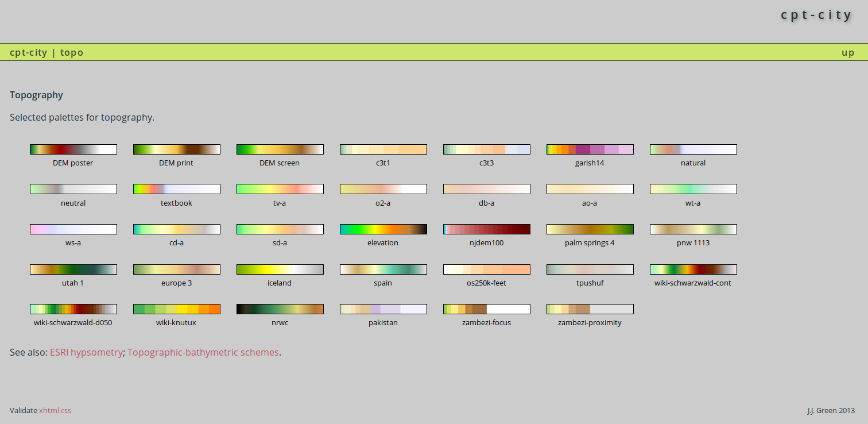Click the cpt-city site title header
The image size is (868, 424).
816,14
